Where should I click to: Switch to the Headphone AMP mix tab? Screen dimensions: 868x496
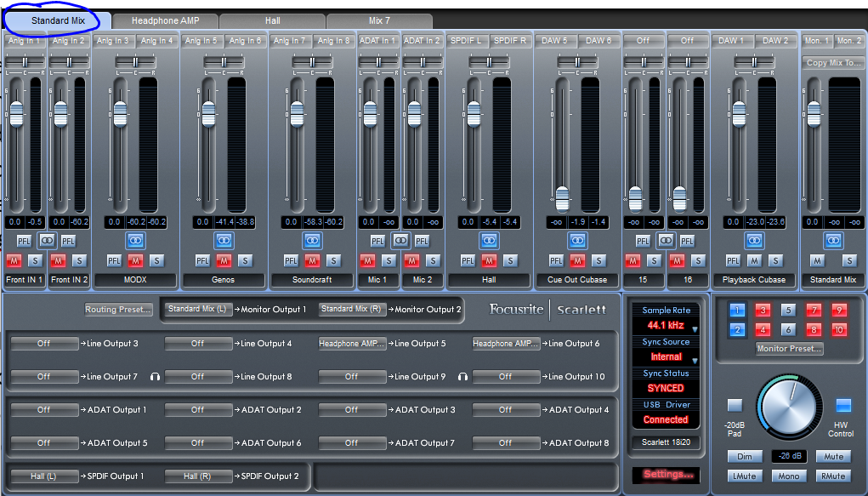(165, 20)
